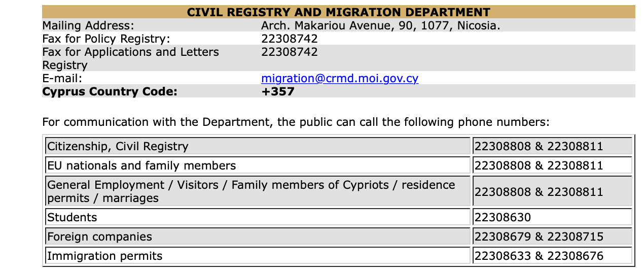Viewport: 644px width, 270px height.
Task: Select the Mailing Address label
Action: coord(88,26)
